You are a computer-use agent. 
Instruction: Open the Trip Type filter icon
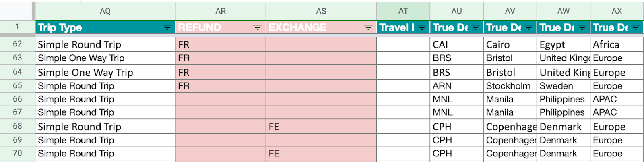(167, 27)
